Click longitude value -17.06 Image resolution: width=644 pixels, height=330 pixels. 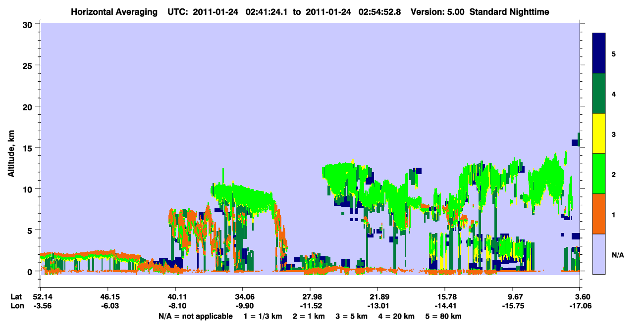[x=580, y=306]
